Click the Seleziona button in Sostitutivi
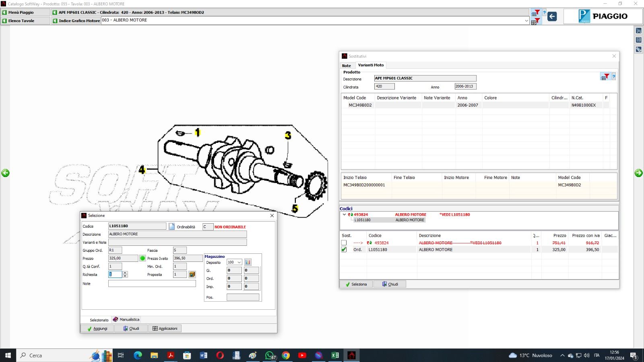Viewport: 644px width, 362px height. (x=356, y=284)
